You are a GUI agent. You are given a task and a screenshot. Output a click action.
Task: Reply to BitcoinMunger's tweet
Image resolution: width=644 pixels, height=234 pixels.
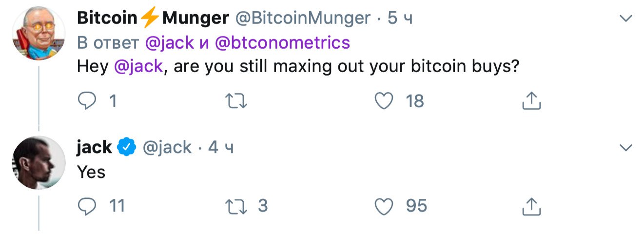click(88, 101)
